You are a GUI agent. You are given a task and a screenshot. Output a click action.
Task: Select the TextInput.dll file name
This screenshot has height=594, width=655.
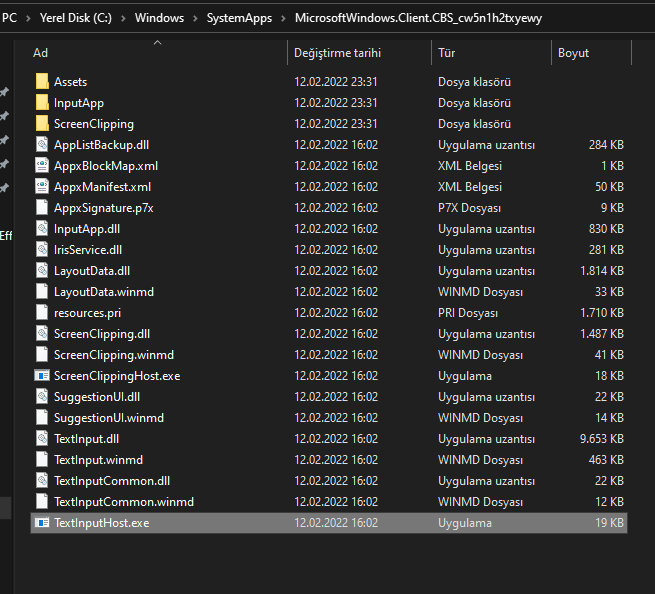pyautogui.click(x=86, y=439)
